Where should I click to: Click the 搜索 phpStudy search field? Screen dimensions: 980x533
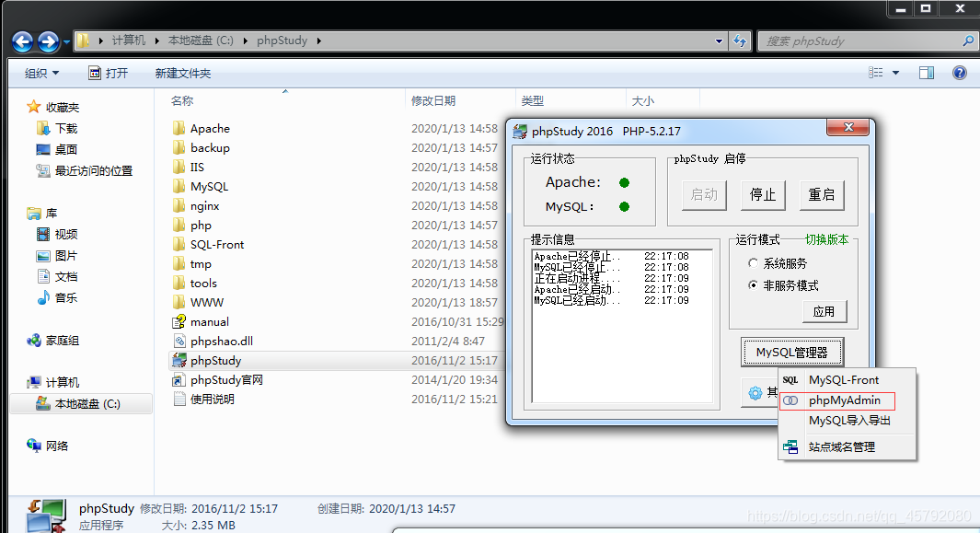pos(859,41)
